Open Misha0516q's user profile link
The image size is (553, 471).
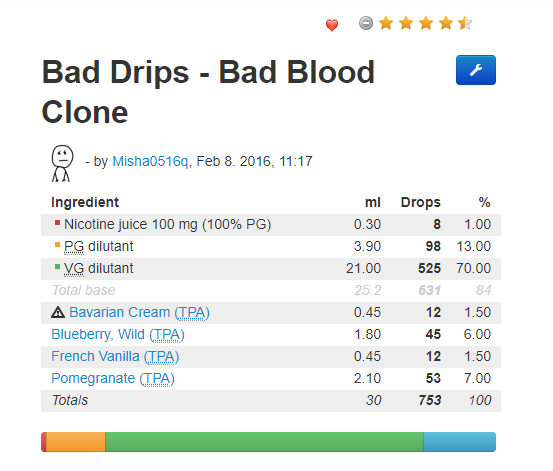tap(150, 161)
